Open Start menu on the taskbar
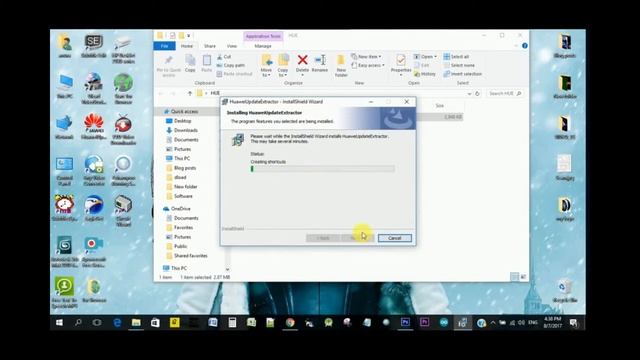640x360 pixels. 59,322
